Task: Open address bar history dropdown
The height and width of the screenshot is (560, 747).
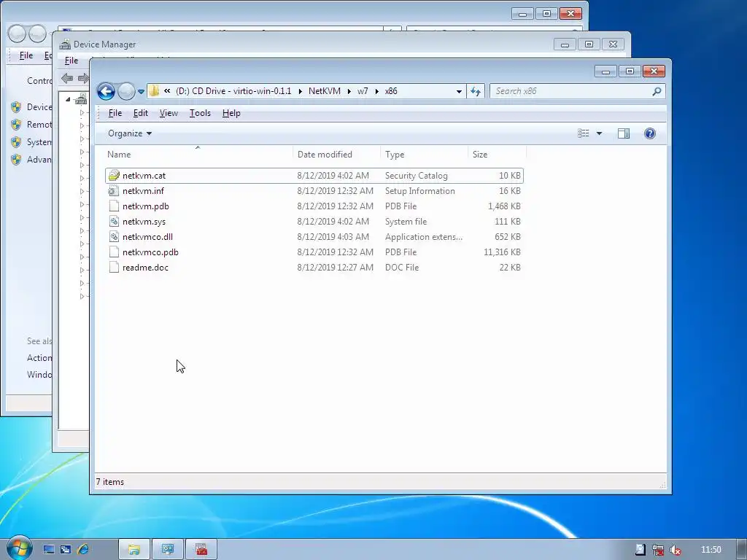Action: tap(459, 91)
